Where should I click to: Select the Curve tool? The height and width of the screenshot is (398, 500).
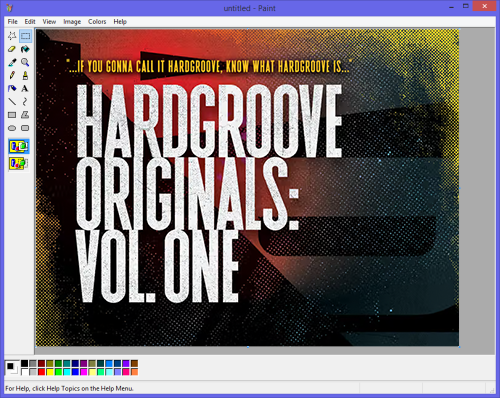coord(25,102)
